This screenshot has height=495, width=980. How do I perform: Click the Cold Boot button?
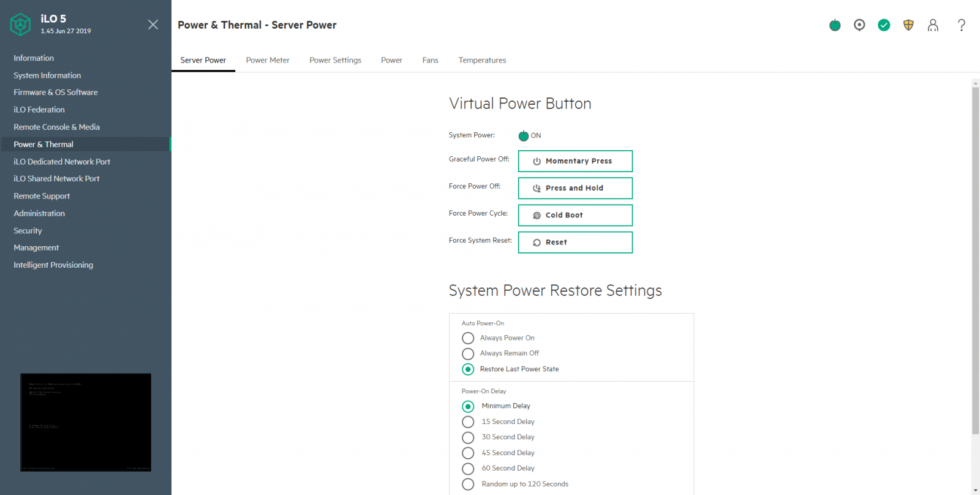(x=575, y=215)
